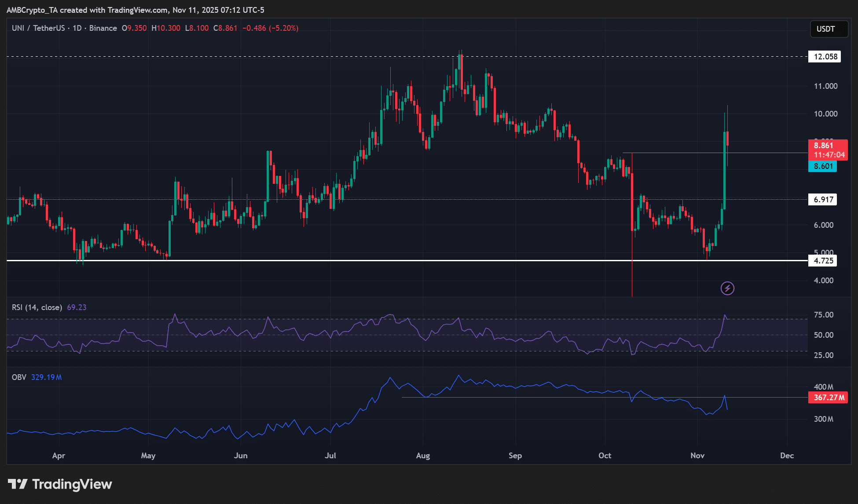Select the OBV indicator legend label
Viewport: 858px width, 504px height.
coord(19,377)
